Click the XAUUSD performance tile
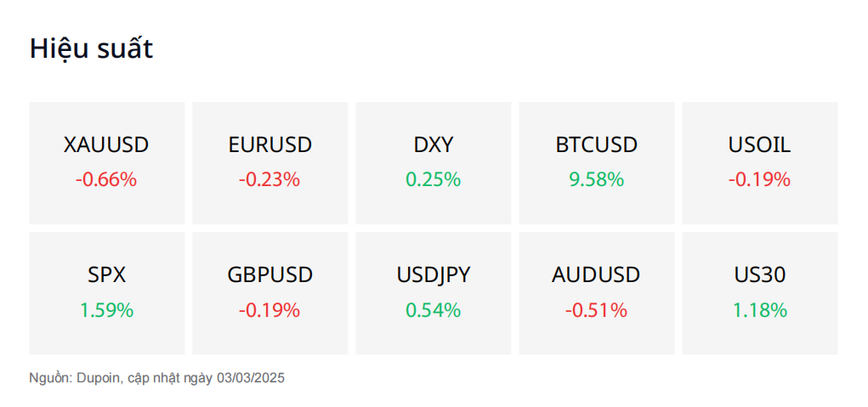This screenshot has width=868, height=407. [107, 163]
